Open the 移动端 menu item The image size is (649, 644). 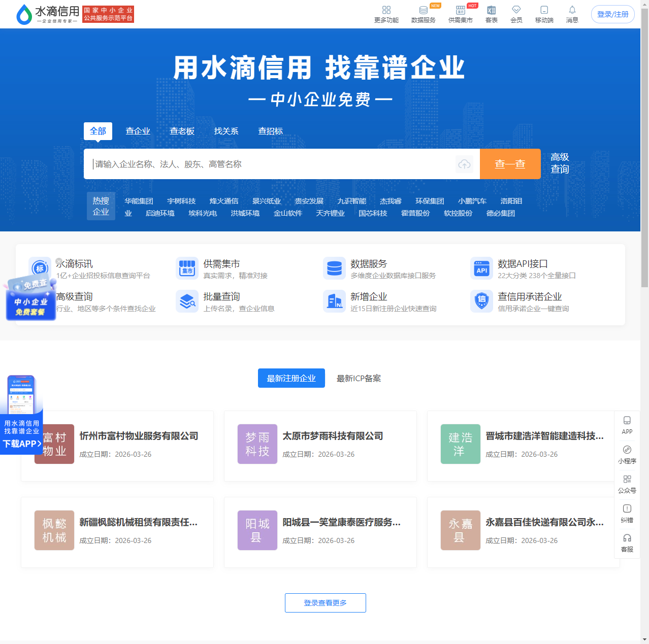[x=544, y=14]
